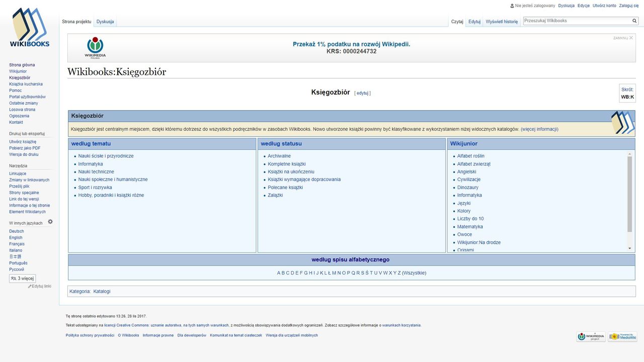Open Książka kucharska sidebar link
644x362 pixels.
(26, 84)
